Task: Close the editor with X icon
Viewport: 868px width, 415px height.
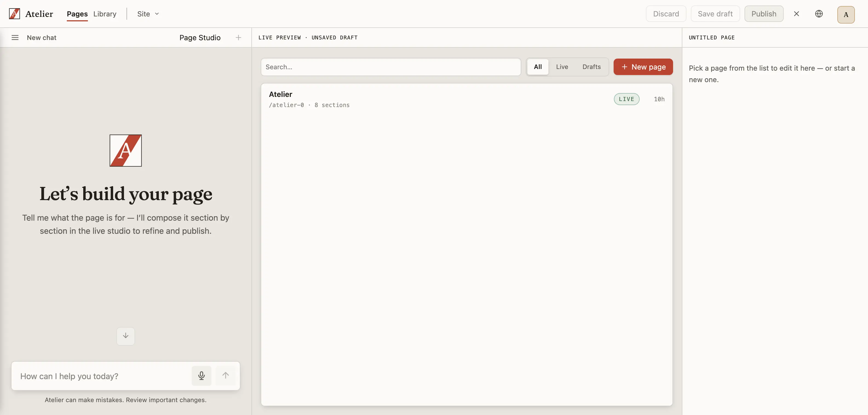Action: 796,14
